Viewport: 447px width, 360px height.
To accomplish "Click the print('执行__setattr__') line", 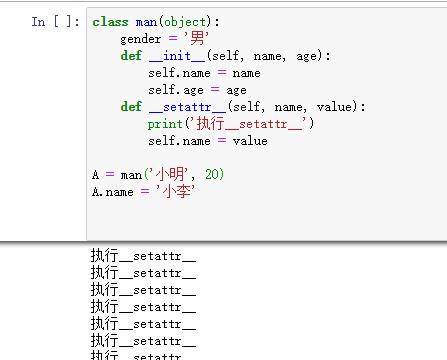I will click(x=231, y=124).
